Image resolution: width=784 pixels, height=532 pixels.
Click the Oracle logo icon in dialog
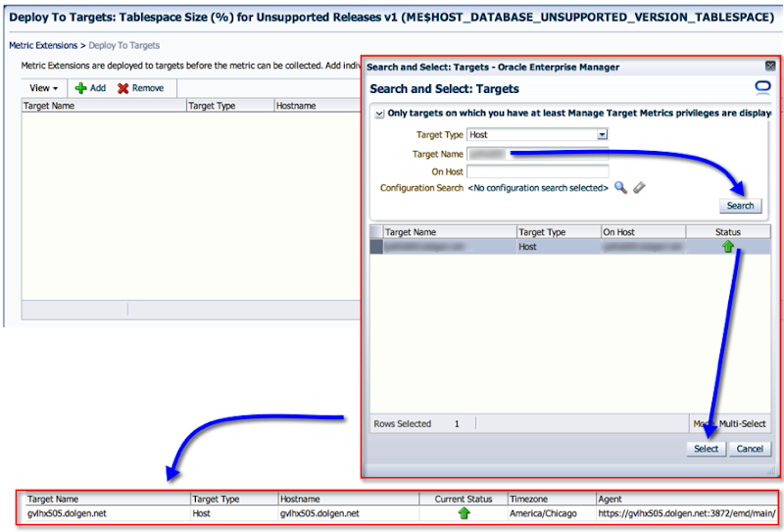[x=763, y=88]
